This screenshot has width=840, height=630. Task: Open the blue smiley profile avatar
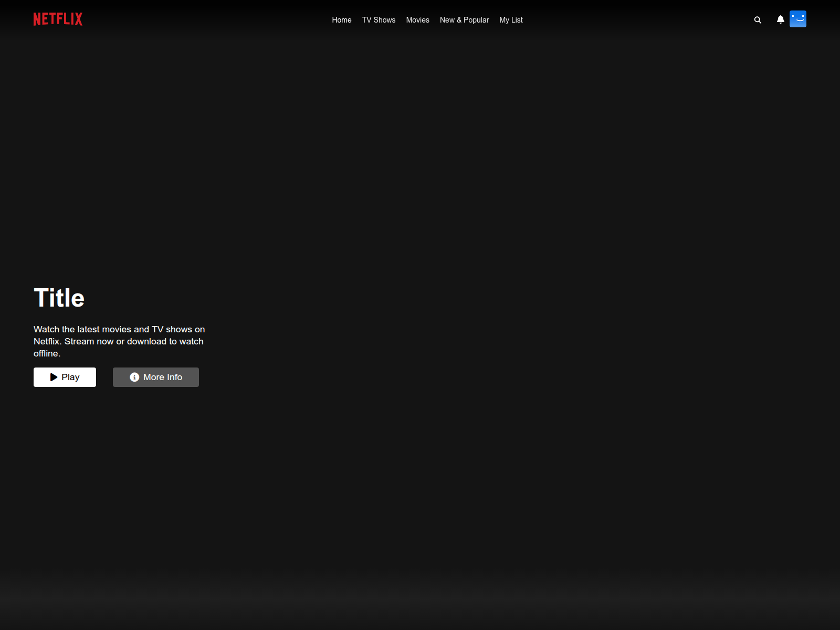pos(797,19)
